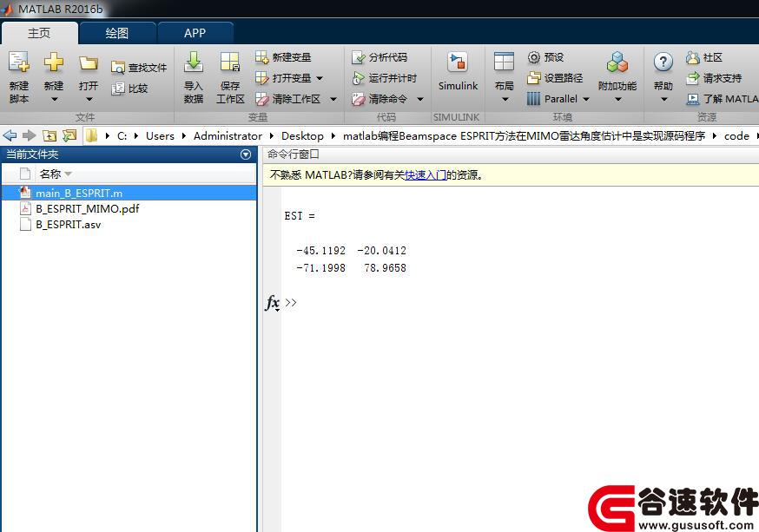This screenshot has height=532, width=759.
Task: Launch Simulink from the toolbar
Action: [458, 73]
